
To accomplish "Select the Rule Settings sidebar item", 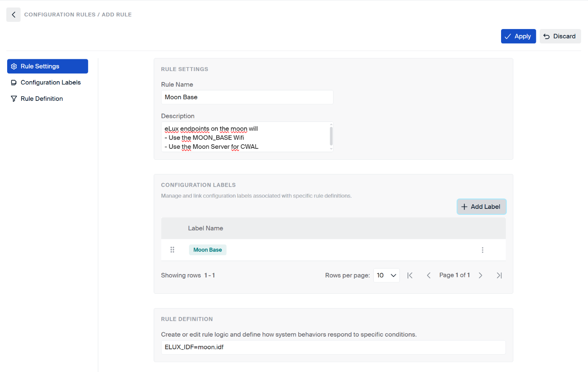I will click(x=47, y=66).
